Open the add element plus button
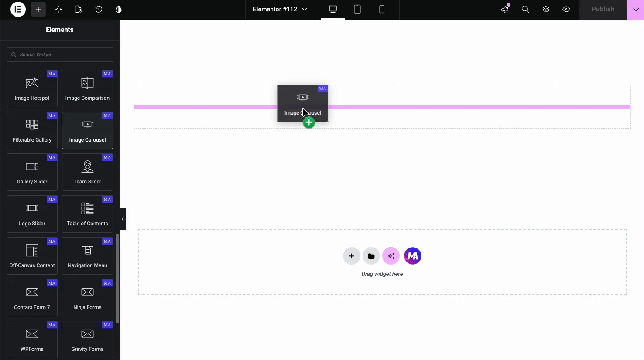Image resolution: width=644 pixels, height=360 pixels. (x=38, y=9)
